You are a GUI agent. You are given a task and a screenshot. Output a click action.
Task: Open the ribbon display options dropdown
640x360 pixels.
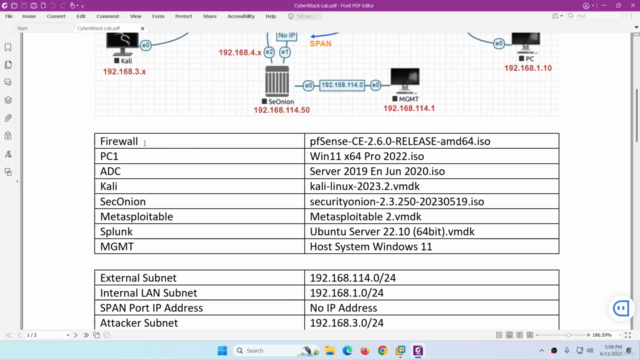pos(557,16)
